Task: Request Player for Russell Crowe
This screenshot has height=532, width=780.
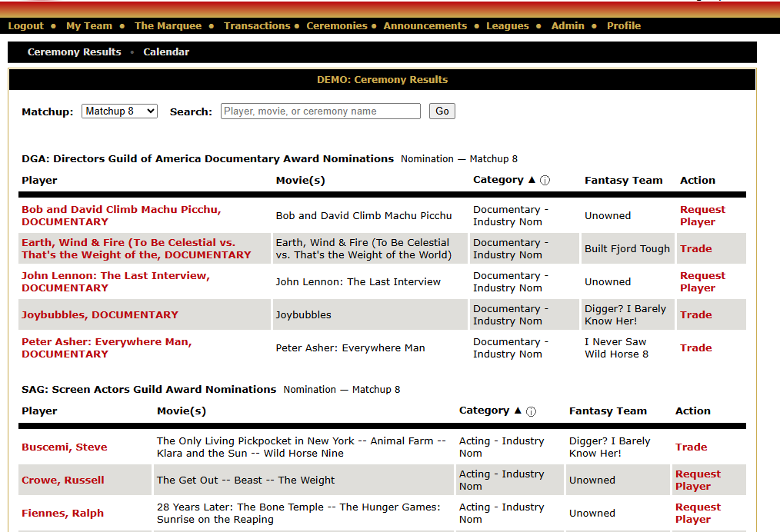Action: (698, 480)
